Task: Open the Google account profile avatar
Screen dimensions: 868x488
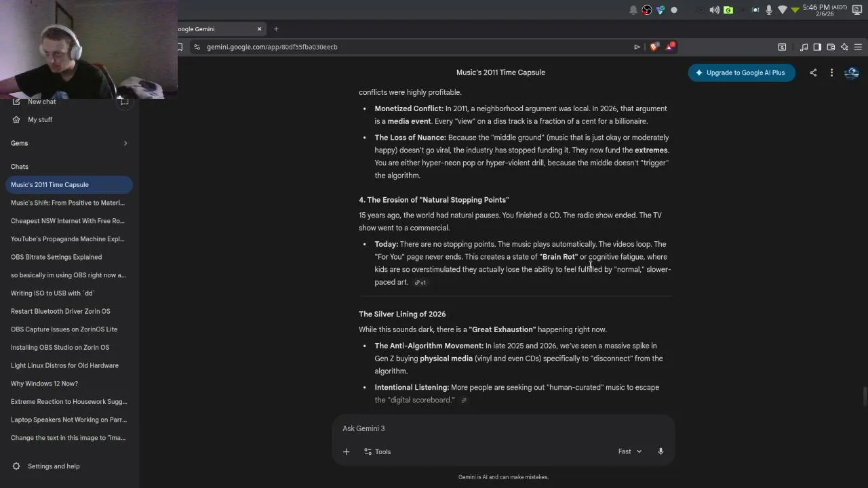Action: click(852, 73)
